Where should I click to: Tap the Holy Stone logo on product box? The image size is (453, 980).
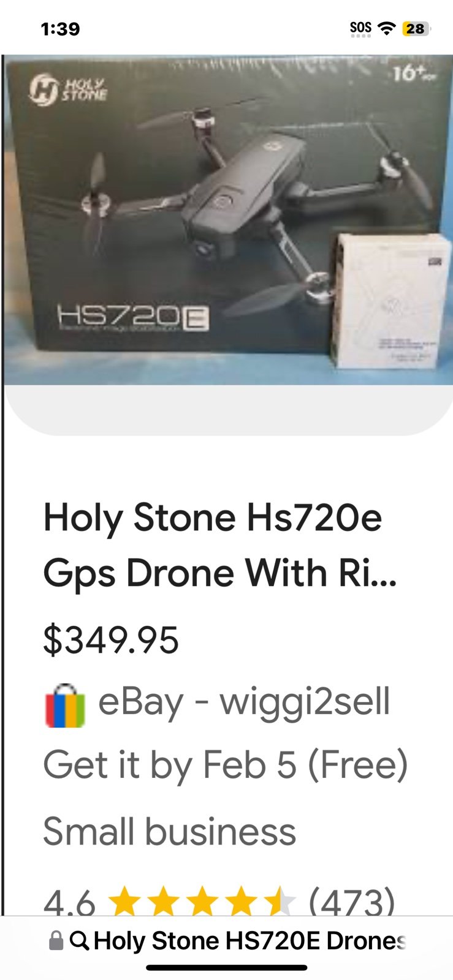pyautogui.click(x=68, y=91)
